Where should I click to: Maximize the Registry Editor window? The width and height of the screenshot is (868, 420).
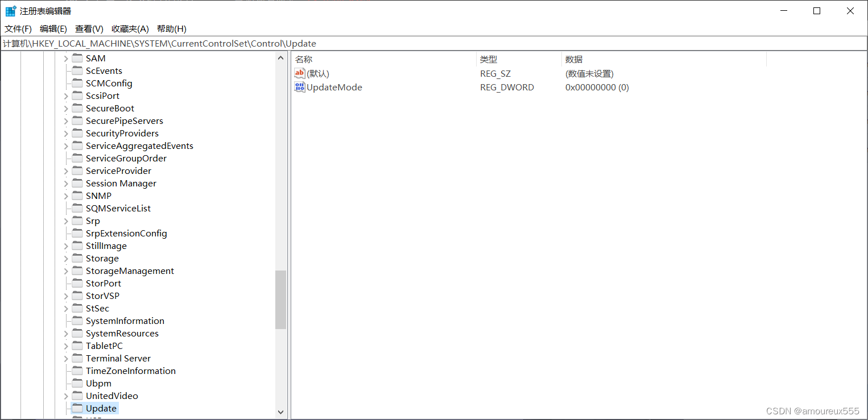(817, 11)
